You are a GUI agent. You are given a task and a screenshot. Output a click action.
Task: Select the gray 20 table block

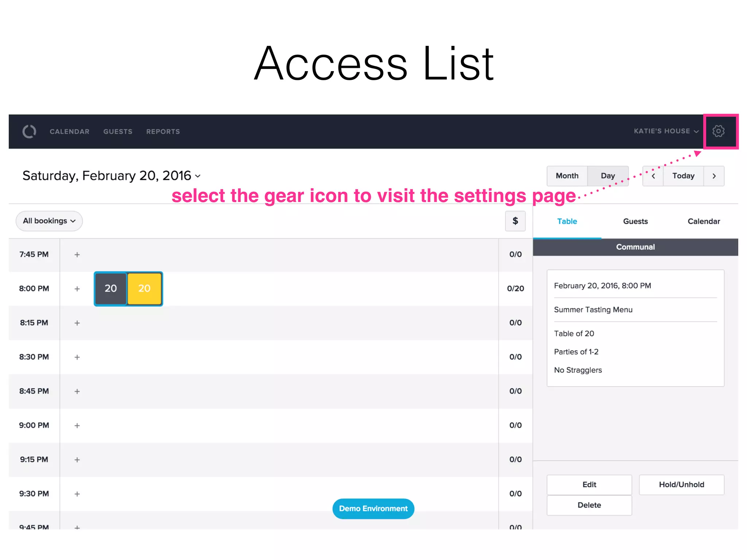(111, 289)
